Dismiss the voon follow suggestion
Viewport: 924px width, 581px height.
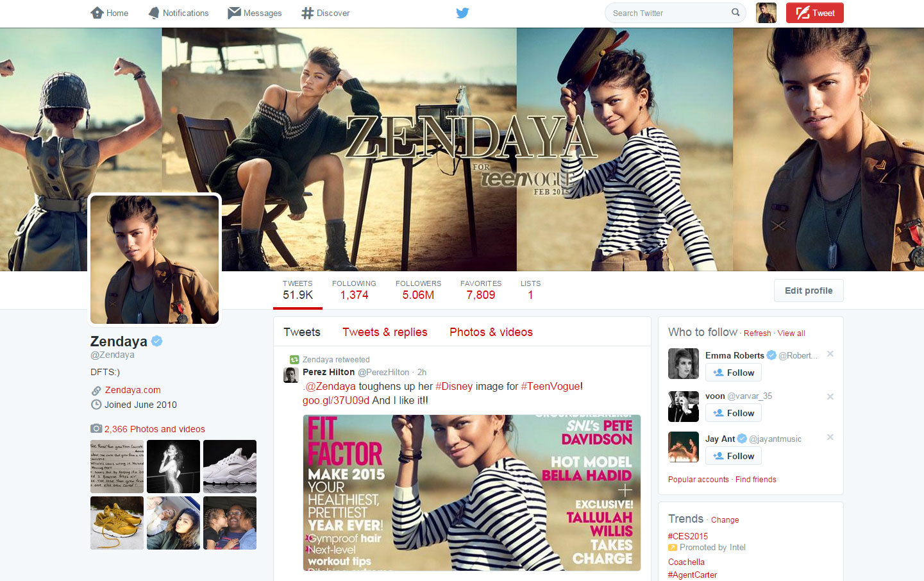(x=830, y=396)
